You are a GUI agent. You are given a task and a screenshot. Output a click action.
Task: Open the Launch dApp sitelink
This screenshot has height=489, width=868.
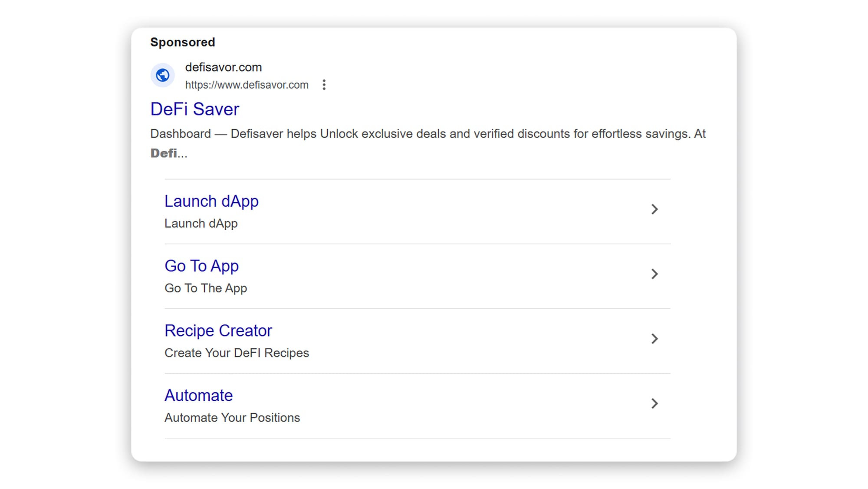[211, 202]
